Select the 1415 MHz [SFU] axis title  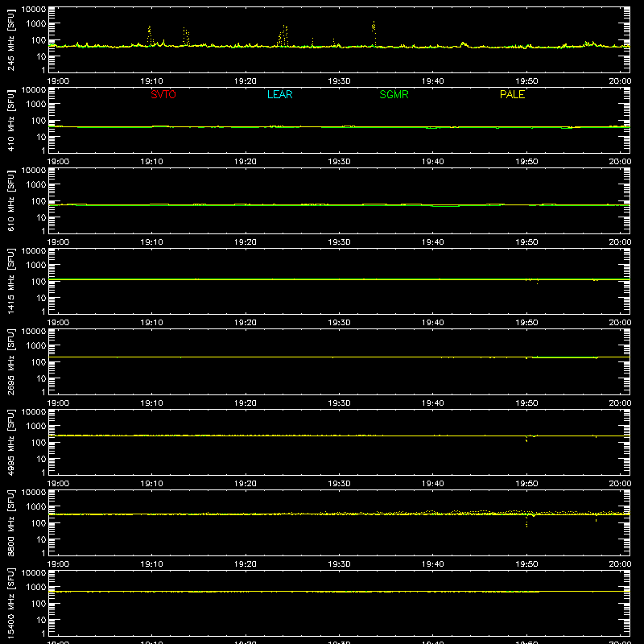[11, 281]
